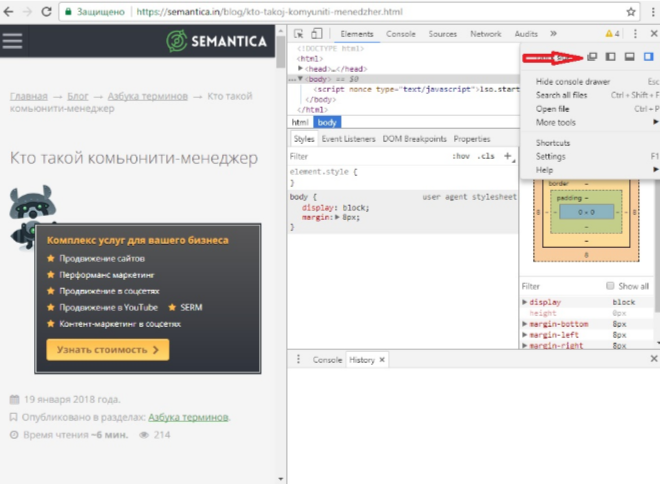This screenshot has height=484, width=660.
Task: Undock DevTools into separate window
Action: pos(592,58)
